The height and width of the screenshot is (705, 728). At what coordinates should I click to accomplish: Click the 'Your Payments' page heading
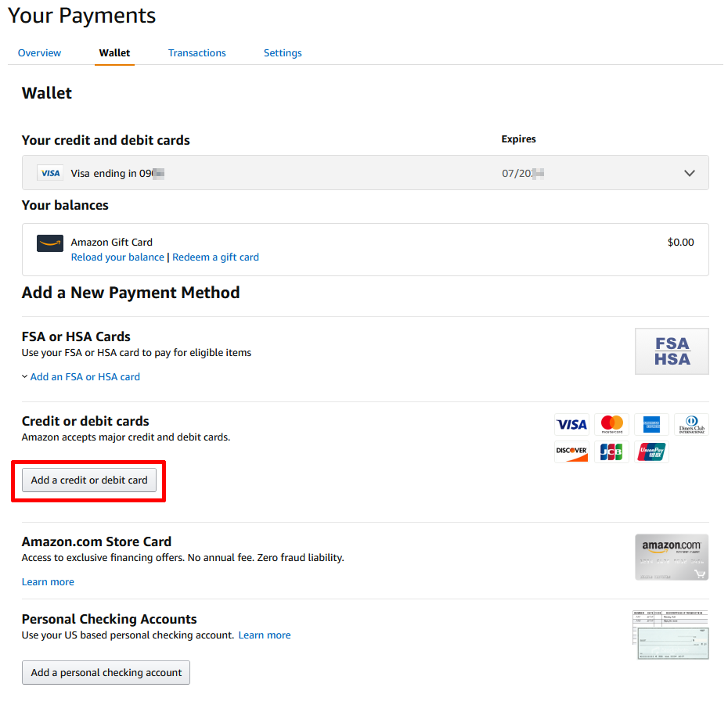click(x=81, y=16)
